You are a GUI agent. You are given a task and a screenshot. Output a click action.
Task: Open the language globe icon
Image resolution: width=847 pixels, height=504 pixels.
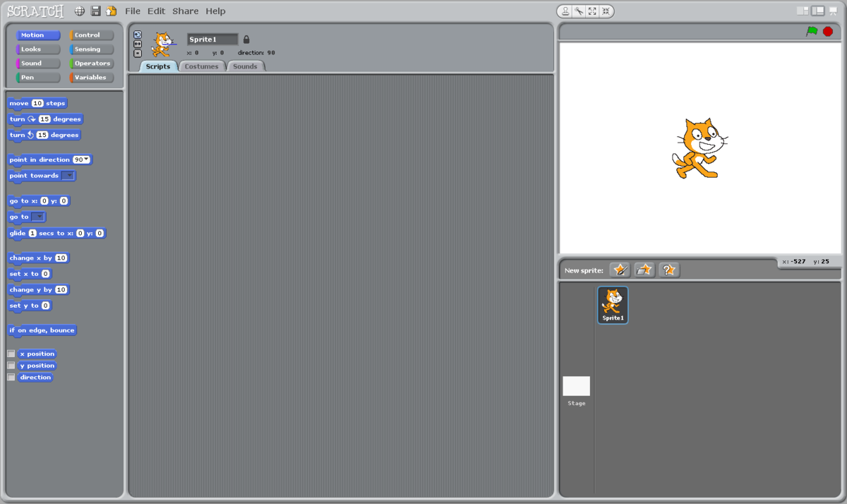(x=79, y=11)
